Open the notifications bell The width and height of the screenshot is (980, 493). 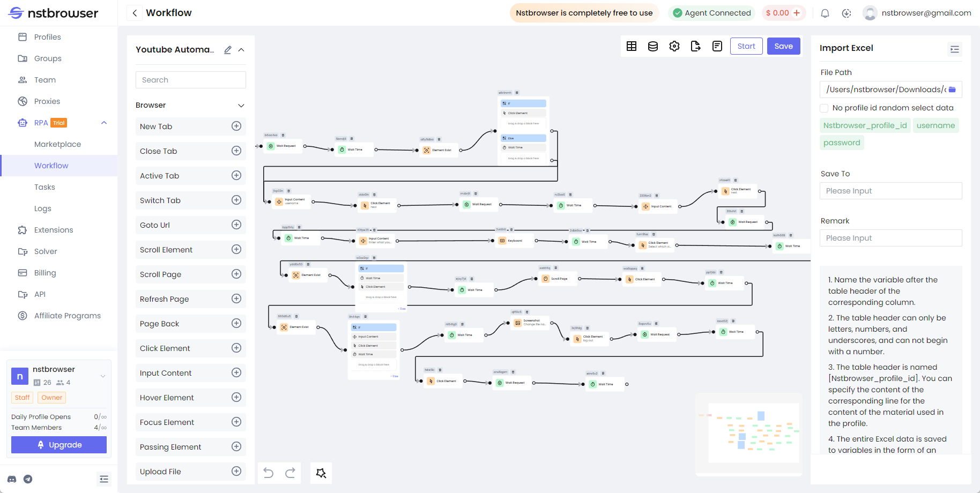pos(825,13)
